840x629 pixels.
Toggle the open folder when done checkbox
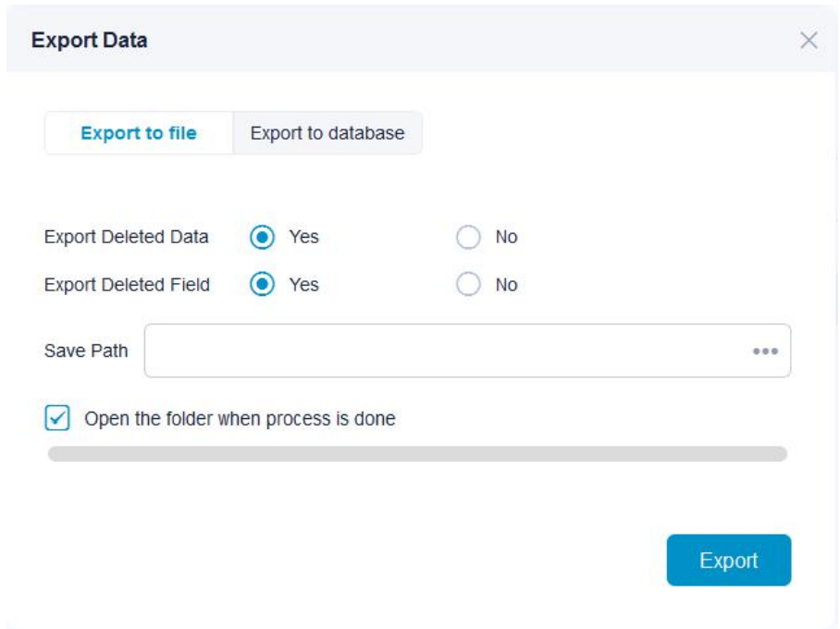click(x=57, y=418)
